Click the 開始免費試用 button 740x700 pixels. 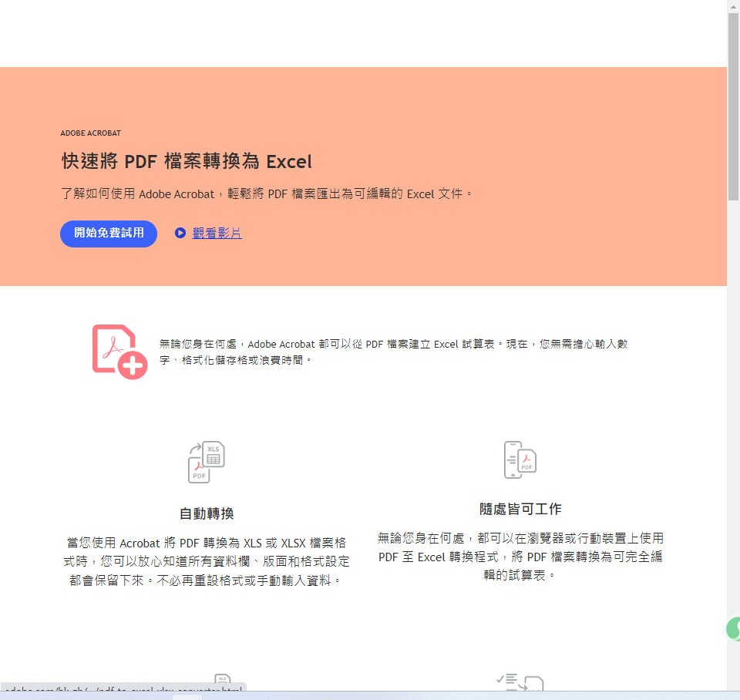pyautogui.click(x=109, y=234)
